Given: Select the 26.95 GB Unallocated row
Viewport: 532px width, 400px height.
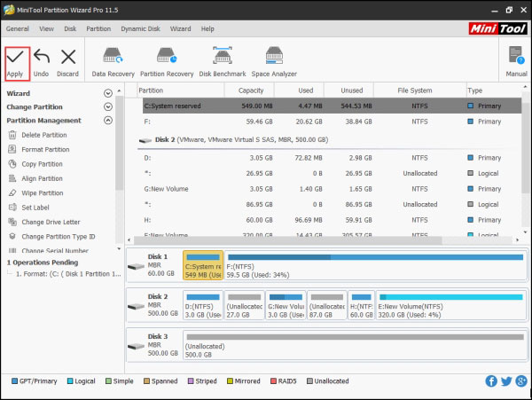Looking at the screenshot, I should [x=332, y=173].
